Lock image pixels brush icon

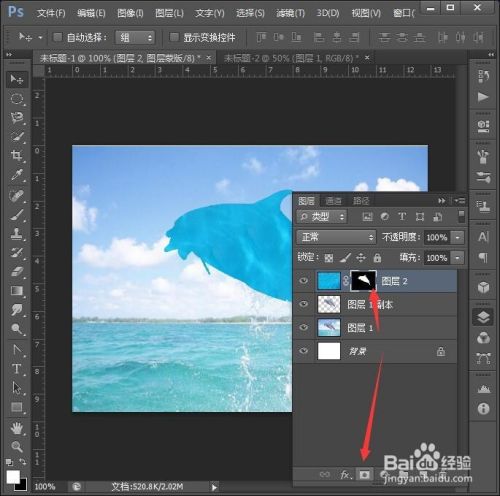point(346,258)
